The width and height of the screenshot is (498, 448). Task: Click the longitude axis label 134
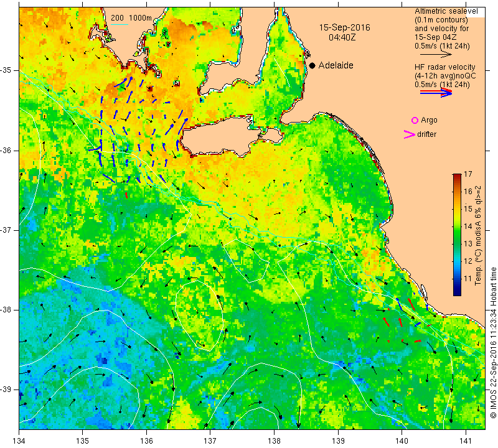click(19, 441)
